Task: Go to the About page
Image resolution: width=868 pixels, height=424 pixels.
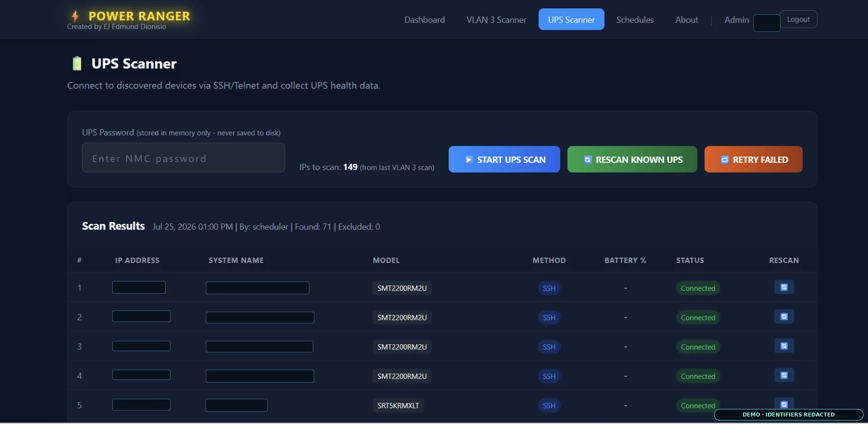Action: point(686,20)
